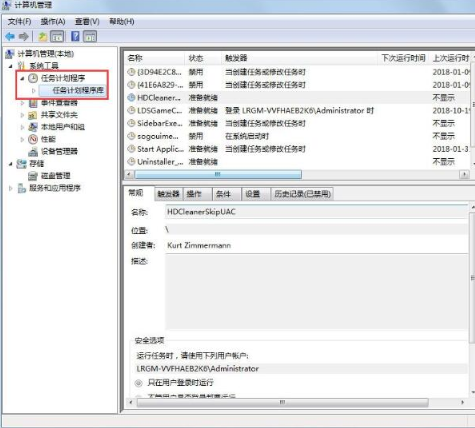Click the task list horizontal scrollbar thumb

[x=218, y=174]
